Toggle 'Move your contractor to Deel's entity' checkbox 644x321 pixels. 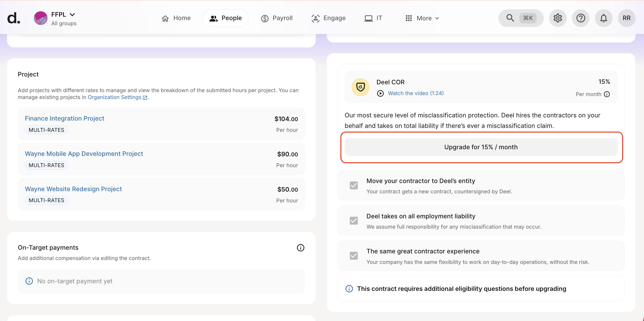tap(353, 185)
